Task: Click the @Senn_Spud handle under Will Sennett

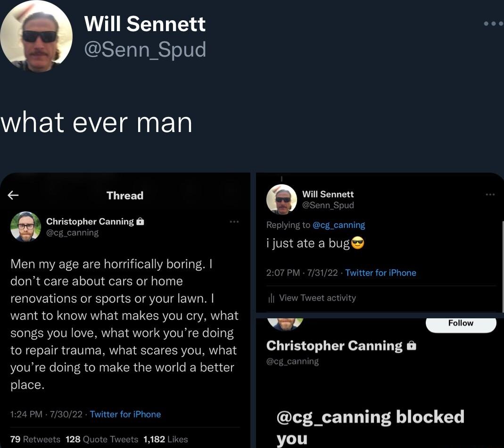Action: [146, 49]
